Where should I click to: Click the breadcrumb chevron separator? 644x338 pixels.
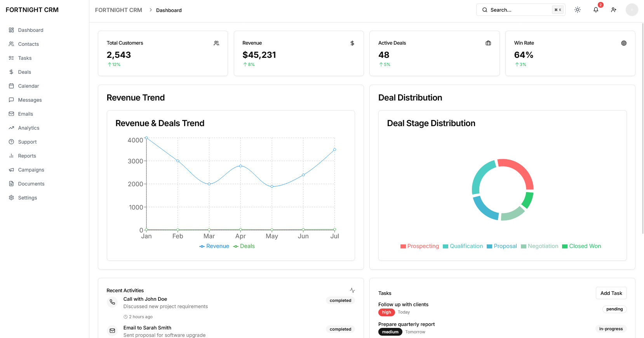(x=151, y=10)
